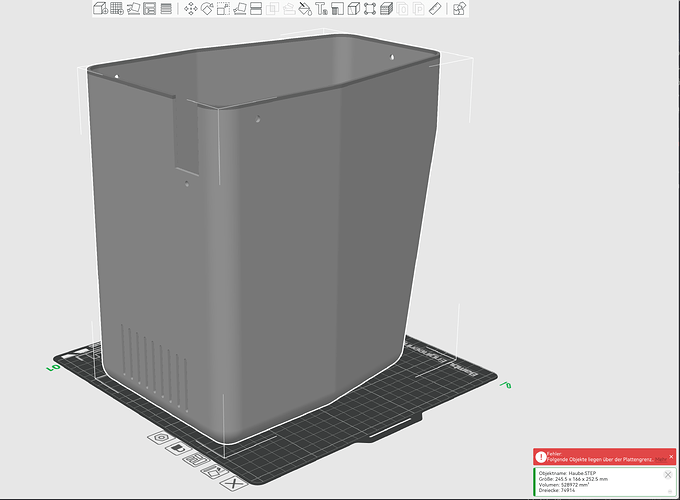Screen dimensions: 680x500
Task: Select the Rotate tool
Action: pyautogui.click(x=207, y=8)
